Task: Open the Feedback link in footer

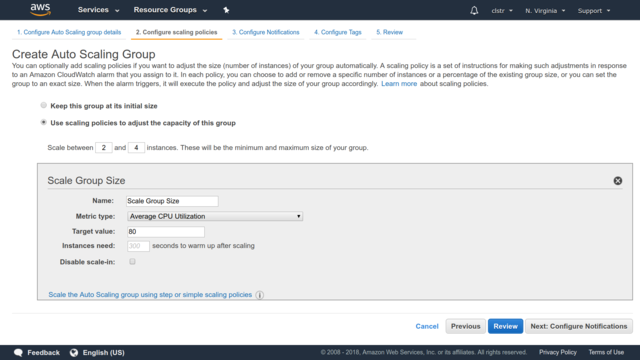Action: pos(43,353)
